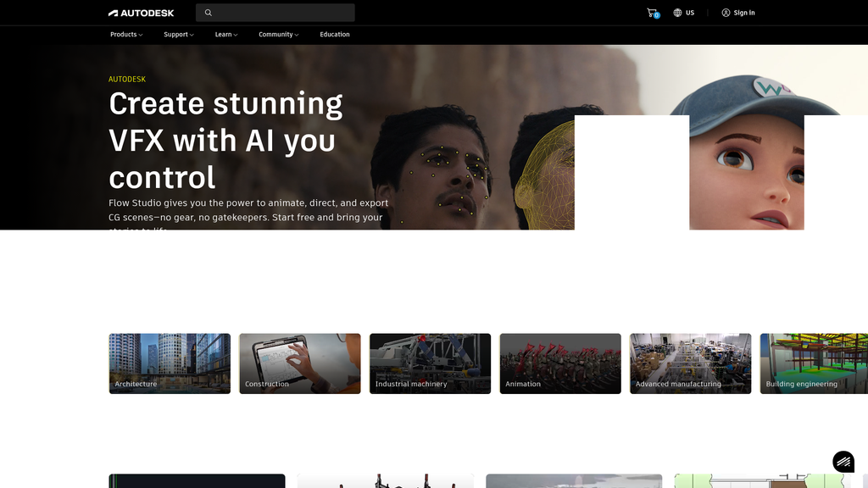Open the Construction industry card

[x=300, y=363]
